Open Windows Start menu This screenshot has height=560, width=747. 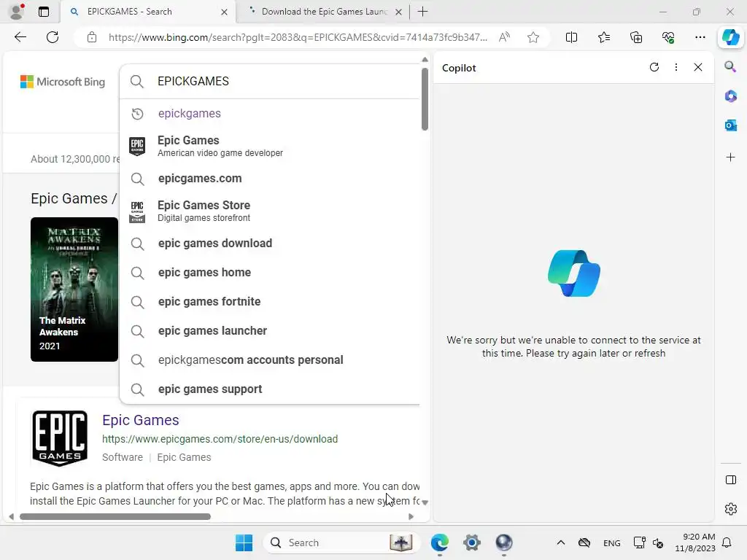pyautogui.click(x=244, y=542)
